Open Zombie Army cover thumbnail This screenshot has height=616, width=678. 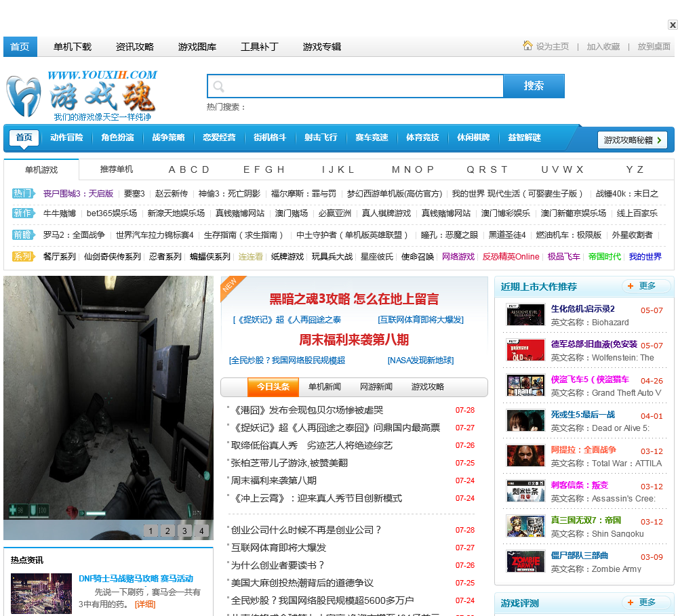pos(525,562)
